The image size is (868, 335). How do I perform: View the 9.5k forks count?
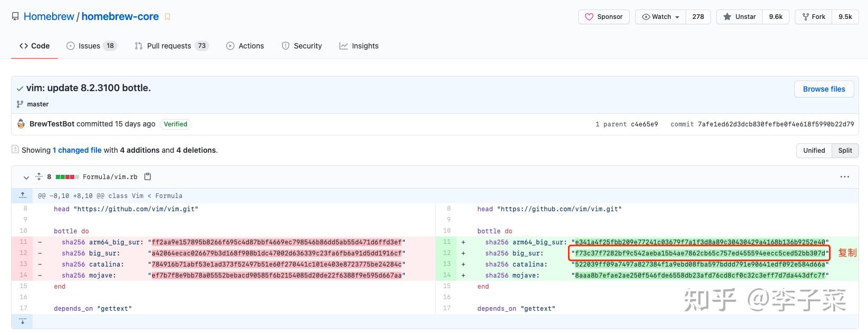point(845,17)
